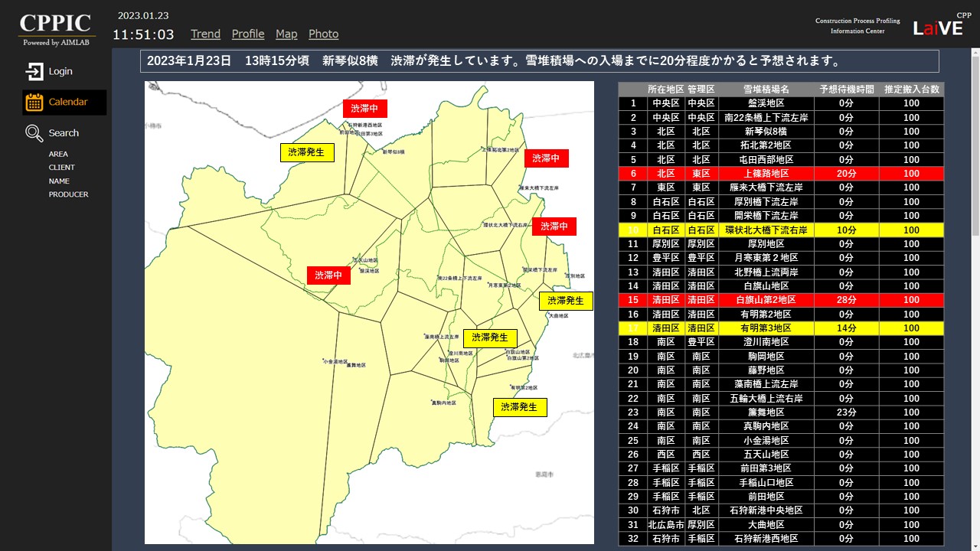
Task: Select yellow row 有明第3地区
Action: (x=766, y=328)
